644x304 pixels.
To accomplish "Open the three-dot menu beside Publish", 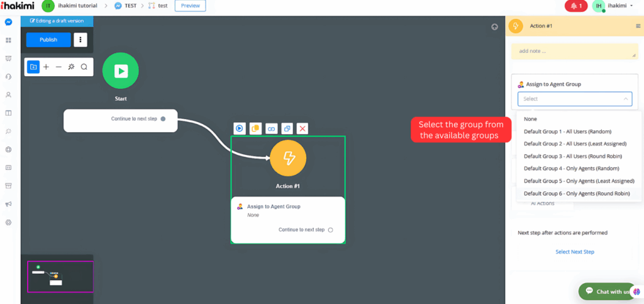I will (80, 40).
